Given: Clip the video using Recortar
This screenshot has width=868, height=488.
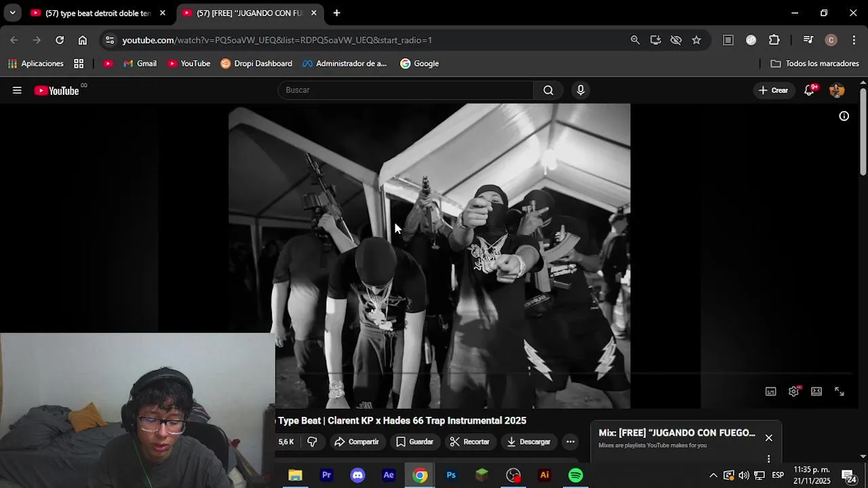Looking at the screenshot, I should point(469,442).
